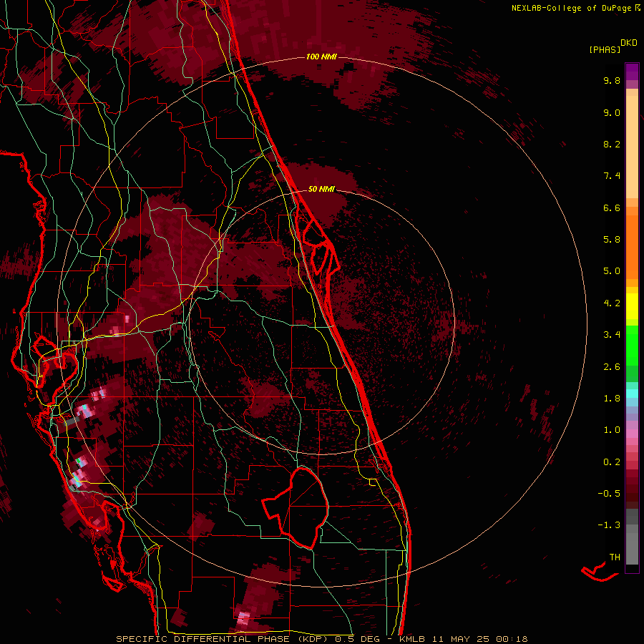
Task: Click the 0.2 value on the color scale
Action: [x=612, y=462]
